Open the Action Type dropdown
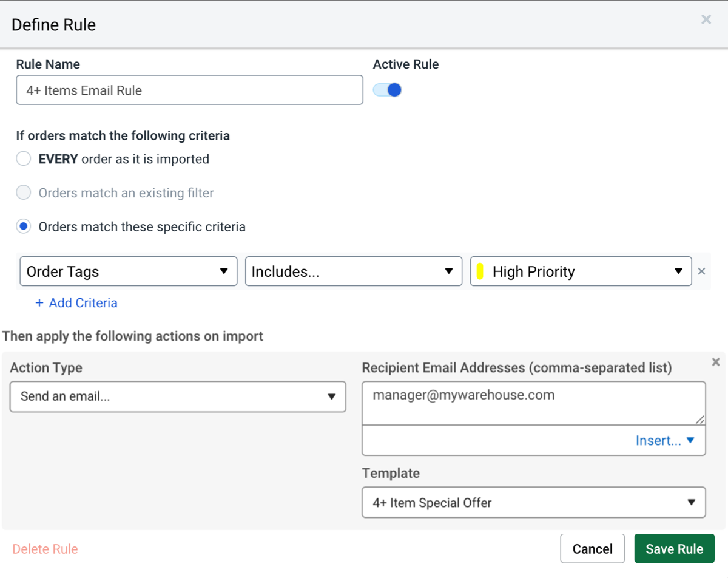The height and width of the screenshot is (578, 728). point(178,396)
